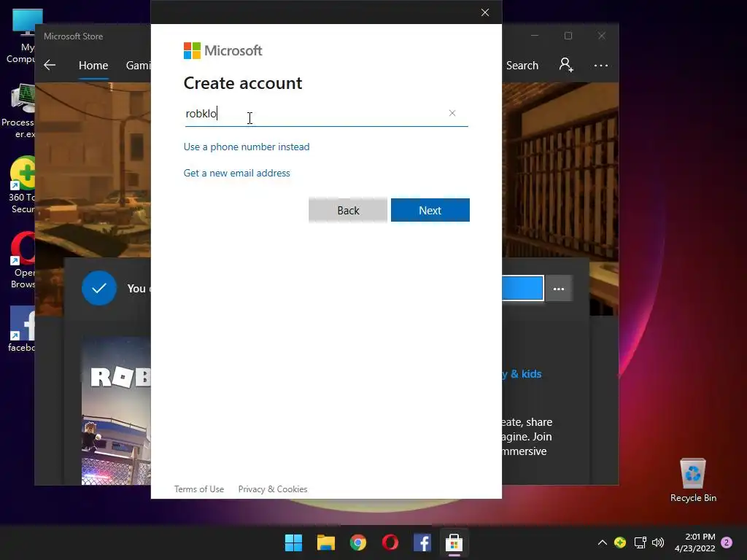747x560 pixels.
Task: Click the Next button
Action: pyautogui.click(x=430, y=210)
